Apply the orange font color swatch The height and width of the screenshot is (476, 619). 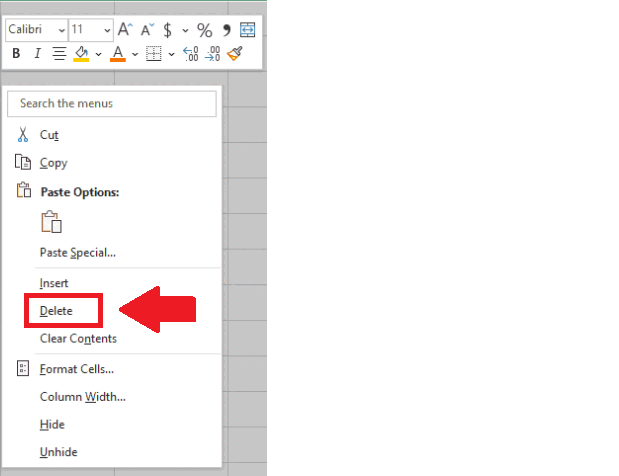point(117,54)
